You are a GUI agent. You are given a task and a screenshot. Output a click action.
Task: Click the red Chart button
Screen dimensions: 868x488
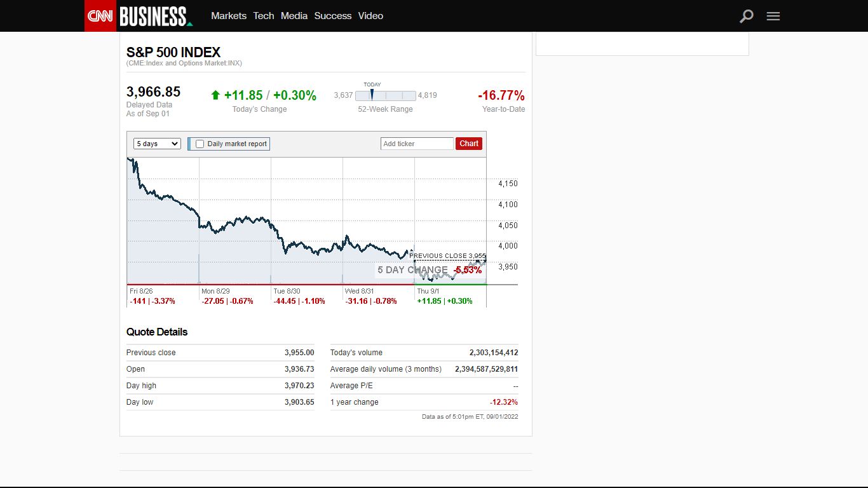tap(469, 144)
